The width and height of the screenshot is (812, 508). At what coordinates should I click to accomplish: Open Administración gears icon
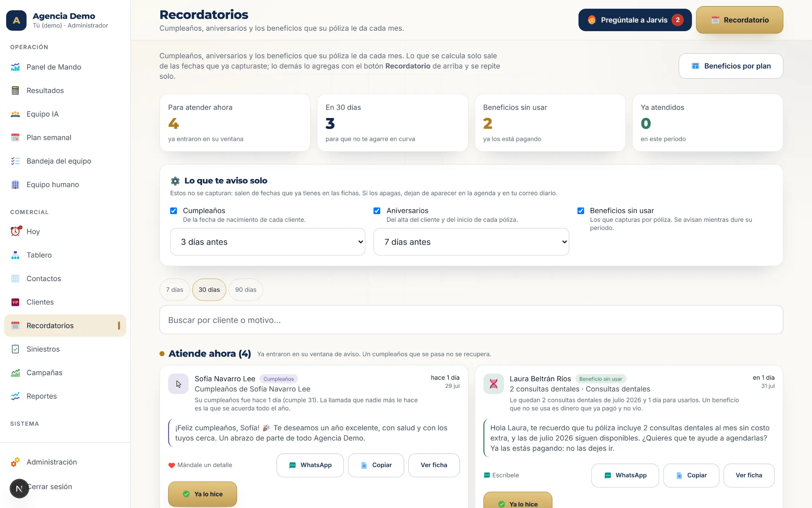[15, 462]
